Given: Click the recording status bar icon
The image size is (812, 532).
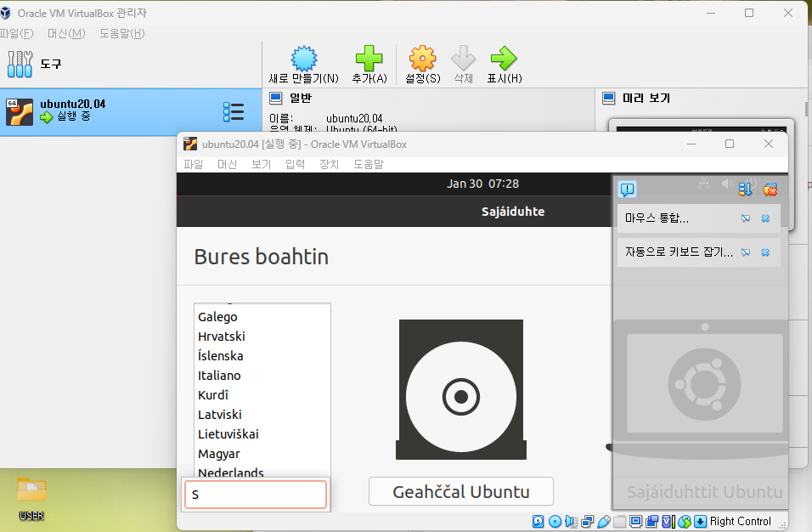Looking at the screenshot, I should 652,521.
